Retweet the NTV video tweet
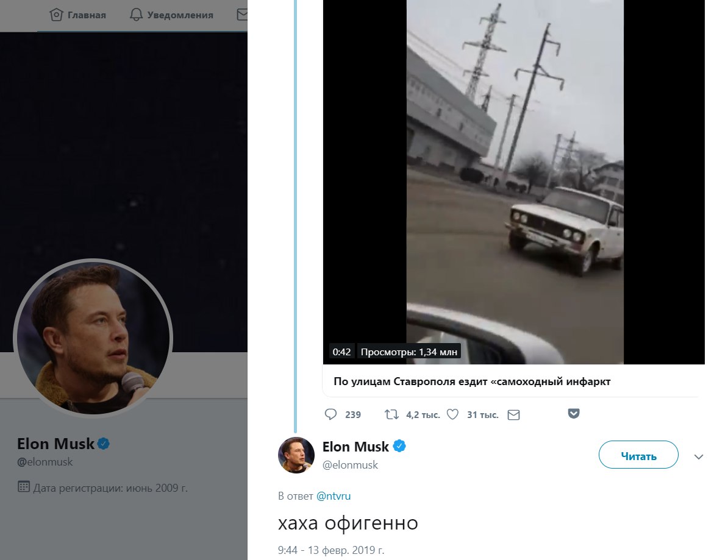This screenshot has width=728, height=560. tap(391, 415)
